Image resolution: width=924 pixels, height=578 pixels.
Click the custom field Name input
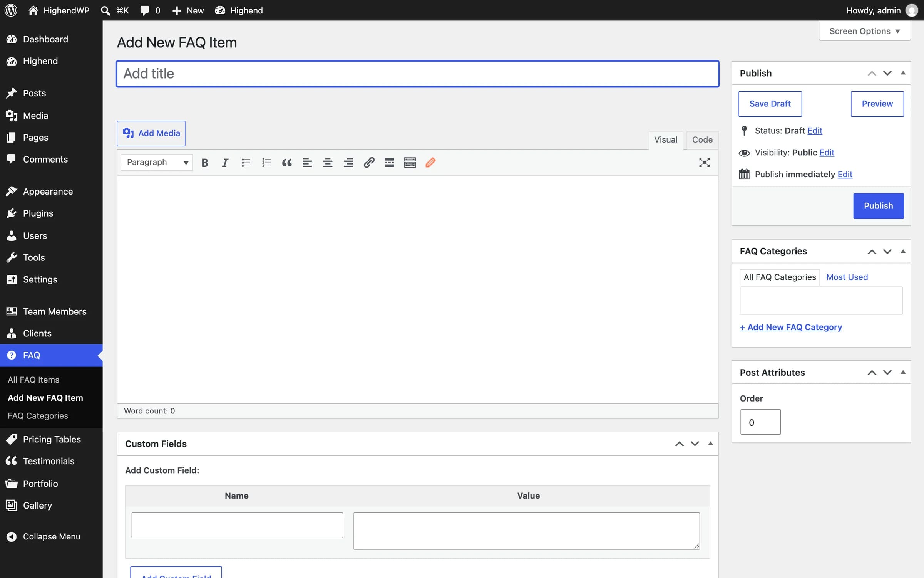tap(237, 525)
